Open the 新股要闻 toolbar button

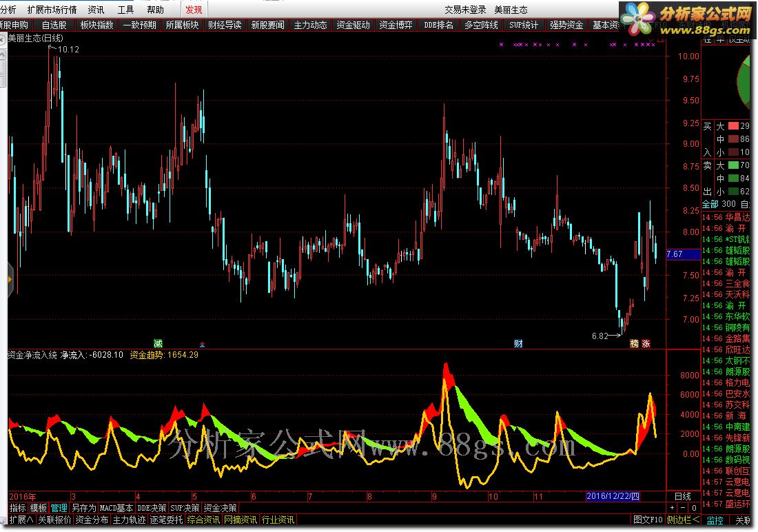(x=268, y=25)
